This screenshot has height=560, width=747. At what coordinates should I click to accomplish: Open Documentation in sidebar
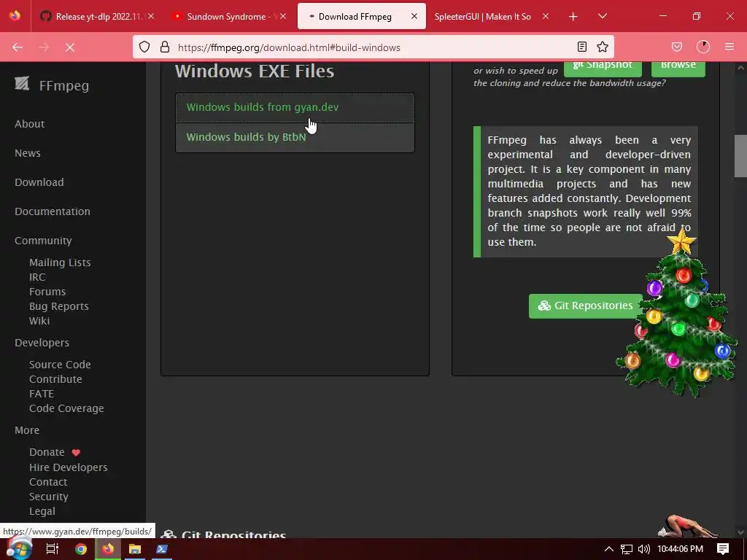[x=53, y=211]
